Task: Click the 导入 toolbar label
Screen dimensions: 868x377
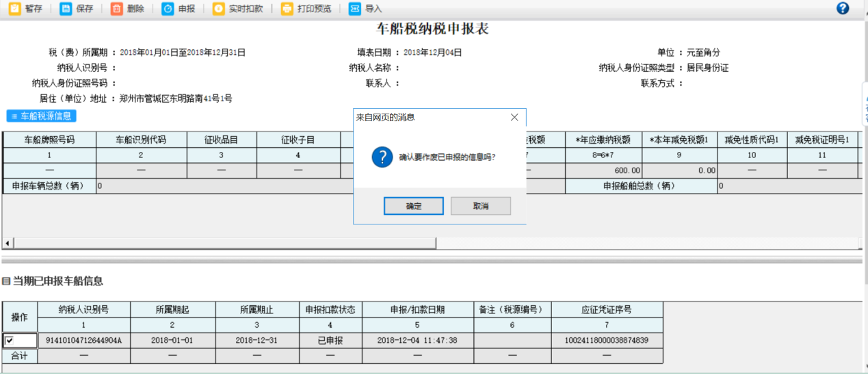Action: coord(373,9)
